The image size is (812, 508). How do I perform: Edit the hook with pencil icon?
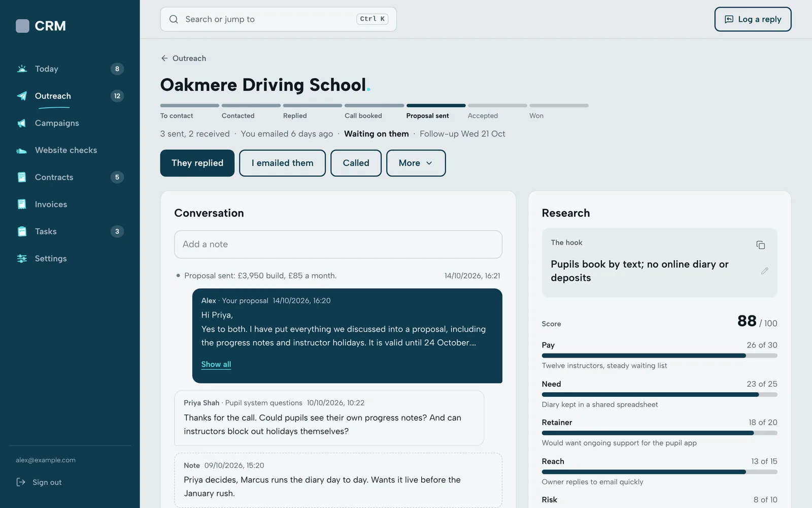(765, 271)
